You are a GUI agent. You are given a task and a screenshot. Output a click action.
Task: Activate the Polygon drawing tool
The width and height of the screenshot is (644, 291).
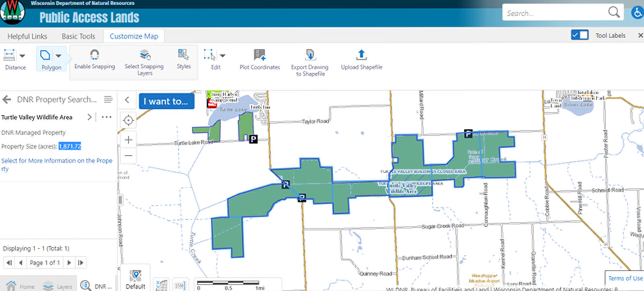[x=45, y=55]
